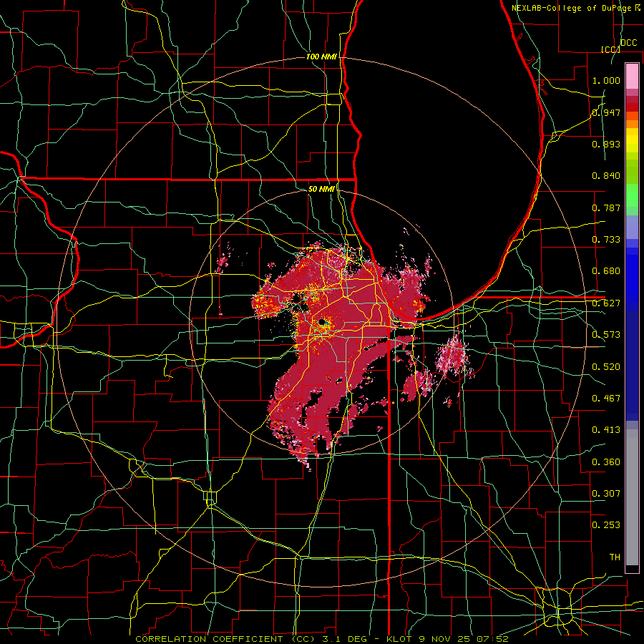Select the 0.253 scale value
The width and height of the screenshot is (644, 644).
[606, 525]
